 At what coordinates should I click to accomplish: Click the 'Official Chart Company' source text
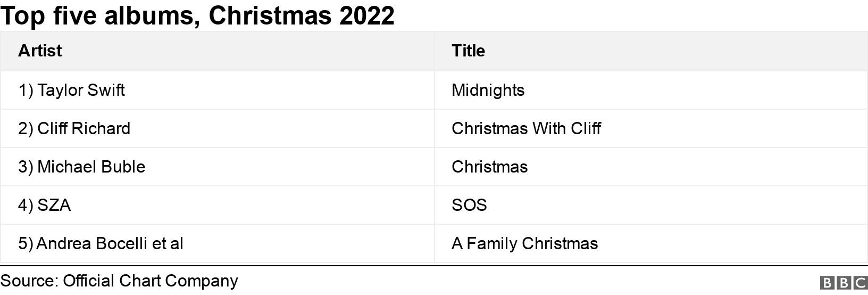point(151,281)
